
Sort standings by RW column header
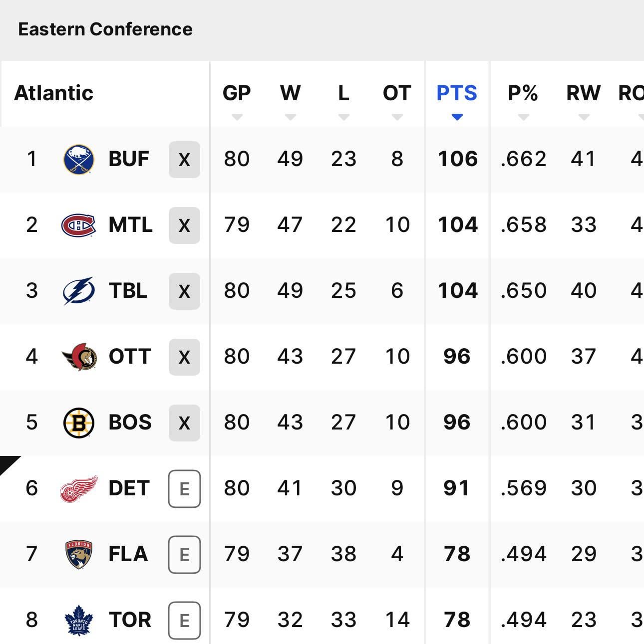(x=583, y=94)
